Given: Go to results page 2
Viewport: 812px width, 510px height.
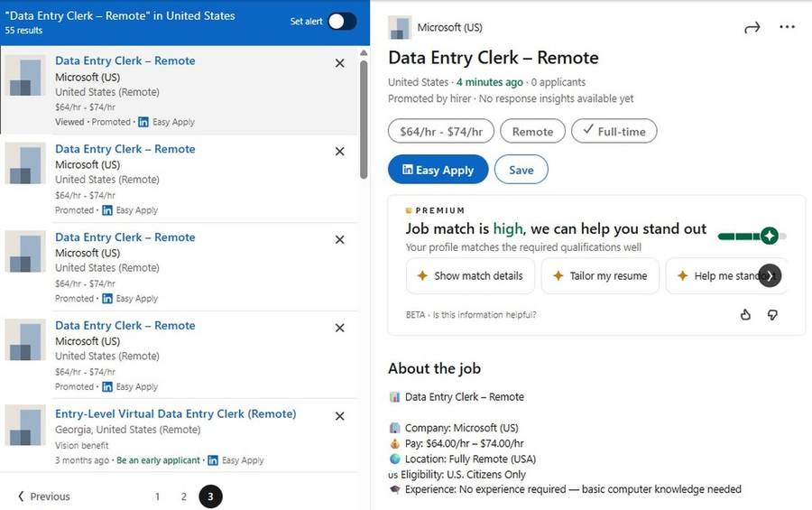Looking at the screenshot, I should (184, 496).
